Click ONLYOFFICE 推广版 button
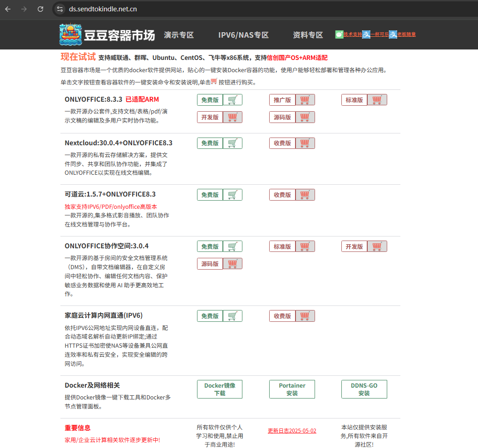 [282, 100]
